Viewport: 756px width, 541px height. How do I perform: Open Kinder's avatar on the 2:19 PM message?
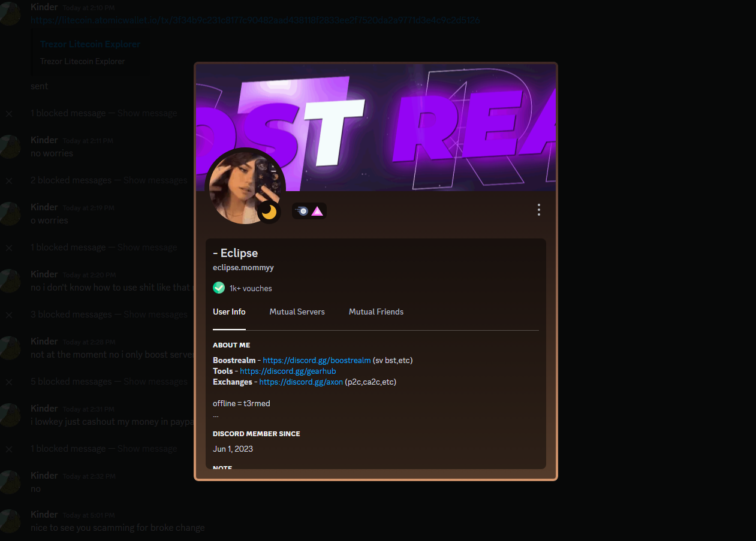pyautogui.click(x=10, y=213)
